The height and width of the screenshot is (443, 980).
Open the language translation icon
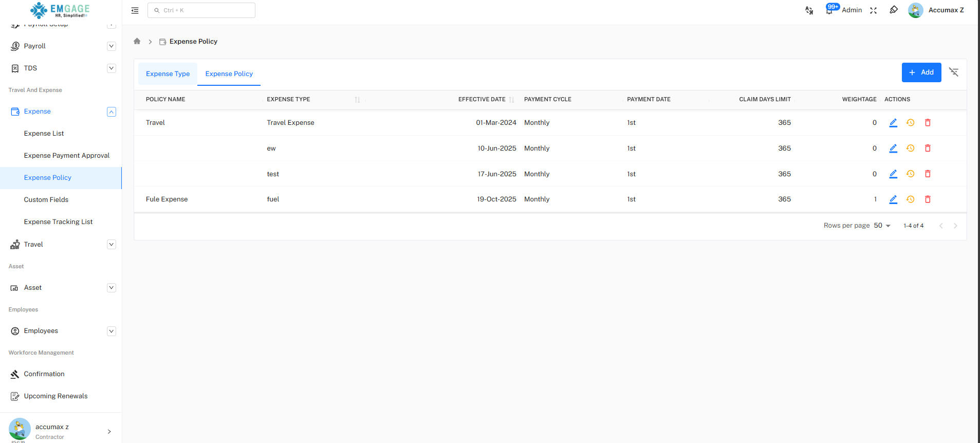pyautogui.click(x=809, y=10)
